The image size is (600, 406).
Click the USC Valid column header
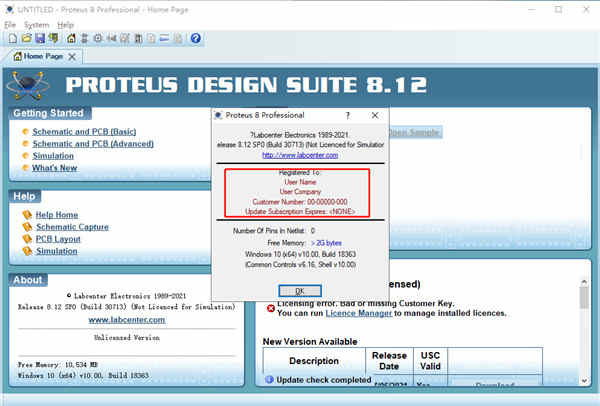(430, 361)
